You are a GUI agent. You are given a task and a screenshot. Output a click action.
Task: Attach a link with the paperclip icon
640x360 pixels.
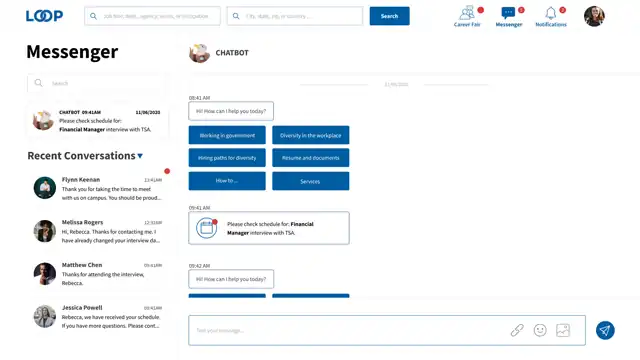point(517,330)
